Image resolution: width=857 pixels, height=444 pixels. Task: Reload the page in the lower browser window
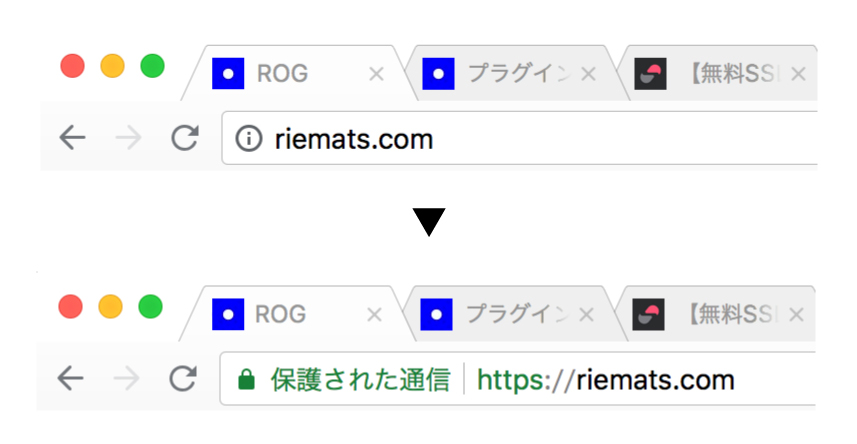point(183,378)
